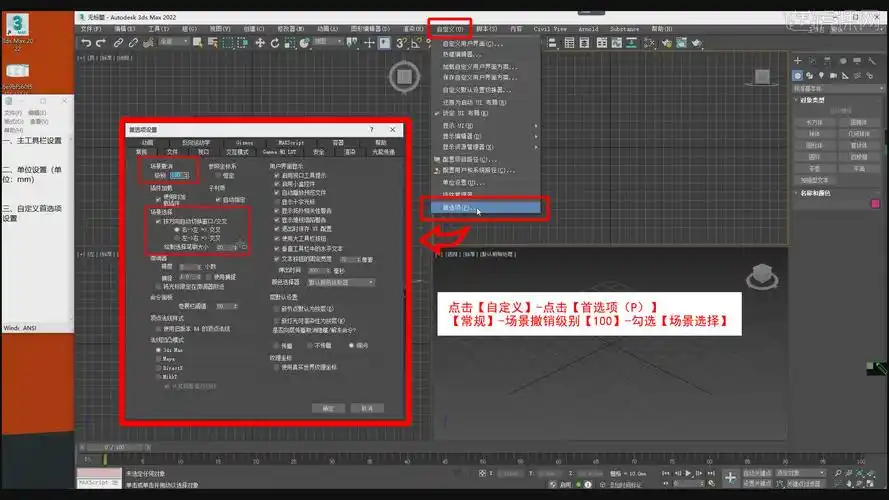This screenshot has width=889, height=500.
Task: Choose the Maya mouse interaction radio button
Action: [158, 359]
